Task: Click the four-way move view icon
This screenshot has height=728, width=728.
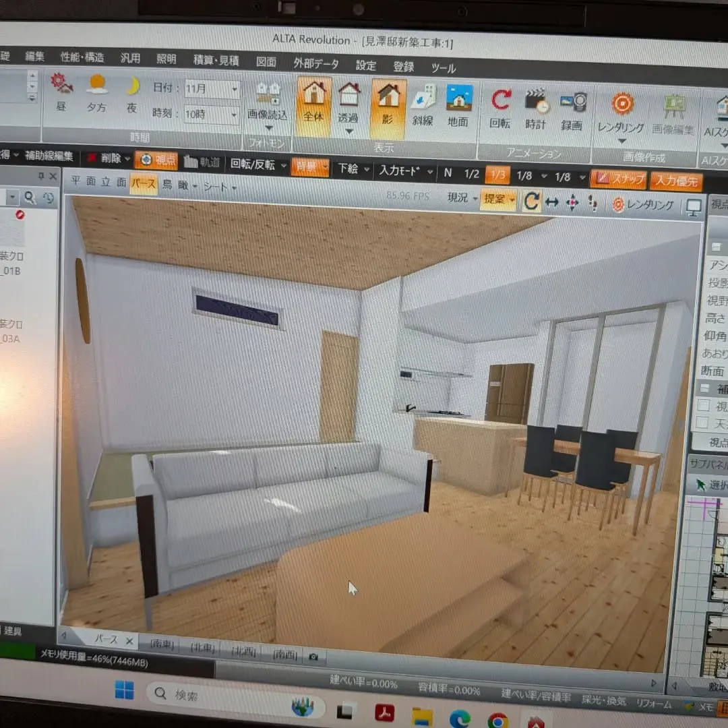Action: click(572, 204)
